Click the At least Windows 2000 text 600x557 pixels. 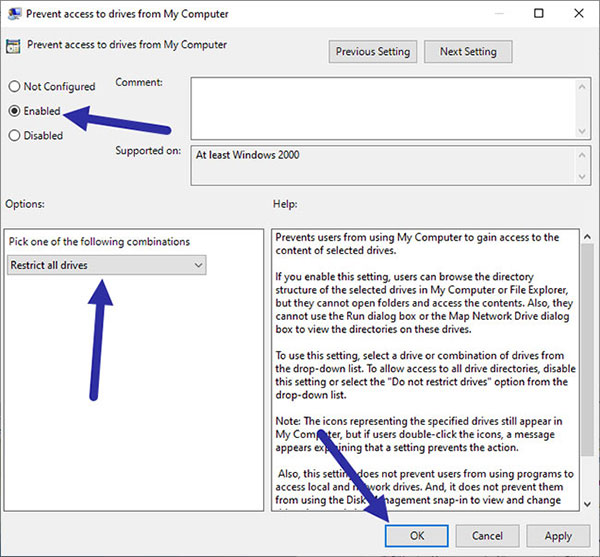(248, 155)
